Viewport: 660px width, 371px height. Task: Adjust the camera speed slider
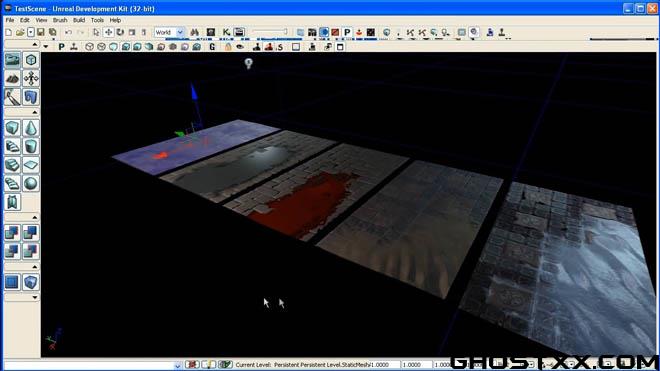pyautogui.click(x=270, y=32)
